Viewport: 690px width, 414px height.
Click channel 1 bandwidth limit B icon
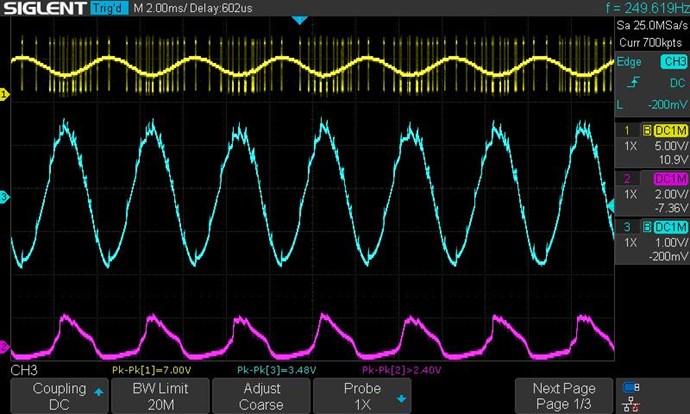[647, 130]
